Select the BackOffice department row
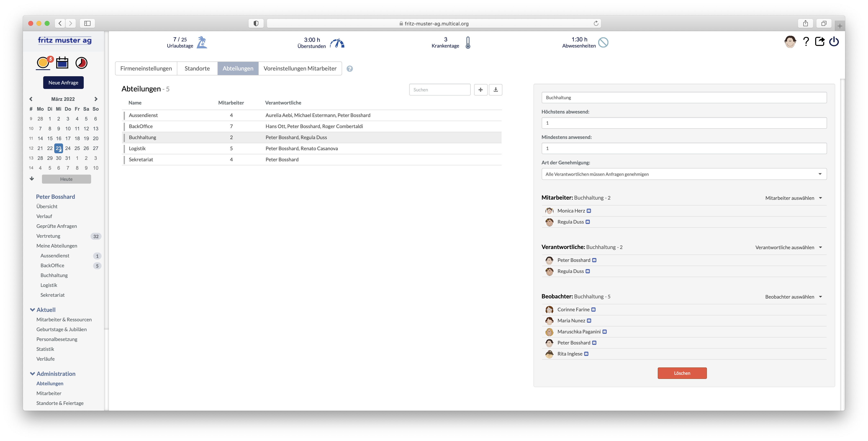The image size is (868, 441). tap(312, 126)
